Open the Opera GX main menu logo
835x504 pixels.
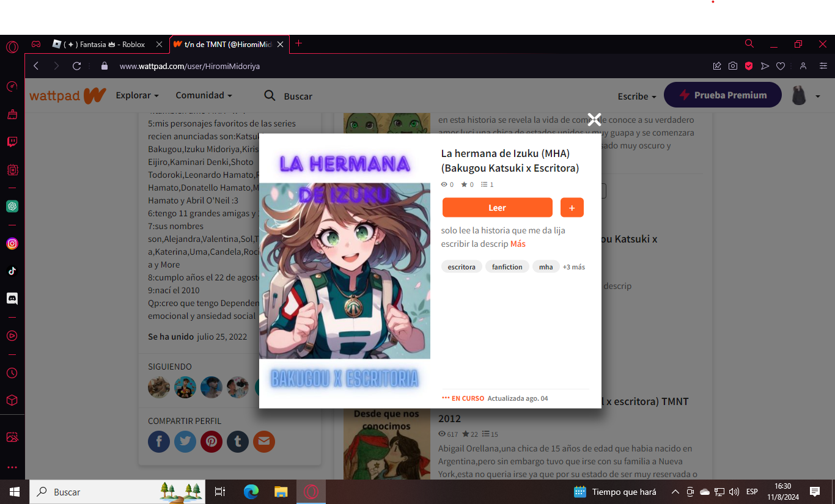[12, 46]
